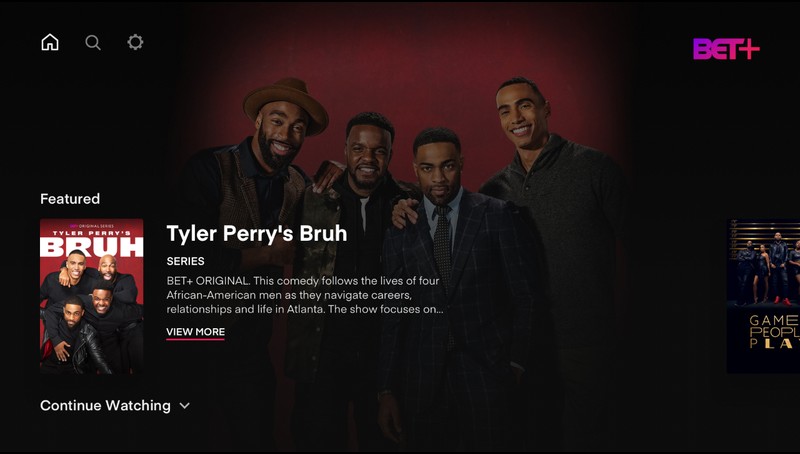Click the original series badge atop Bruh poster
800x454 pixels.
pos(92,225)
